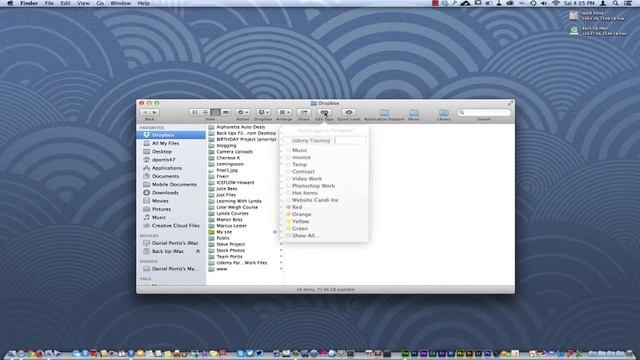The height and width of the screenshot is (360, 640).
Task: Pick the Red color tag
Action: coord(297,207)
